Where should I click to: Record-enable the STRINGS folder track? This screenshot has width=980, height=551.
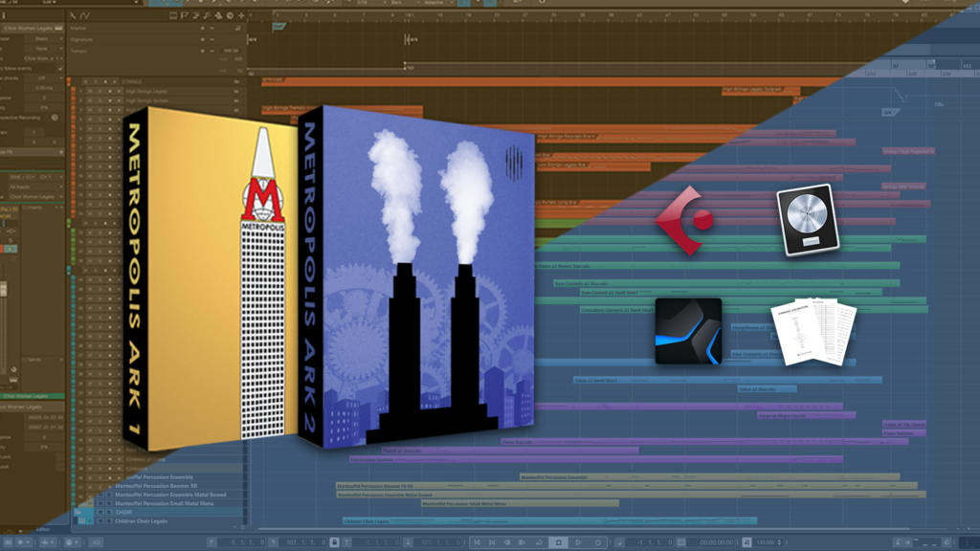[105, 82]
